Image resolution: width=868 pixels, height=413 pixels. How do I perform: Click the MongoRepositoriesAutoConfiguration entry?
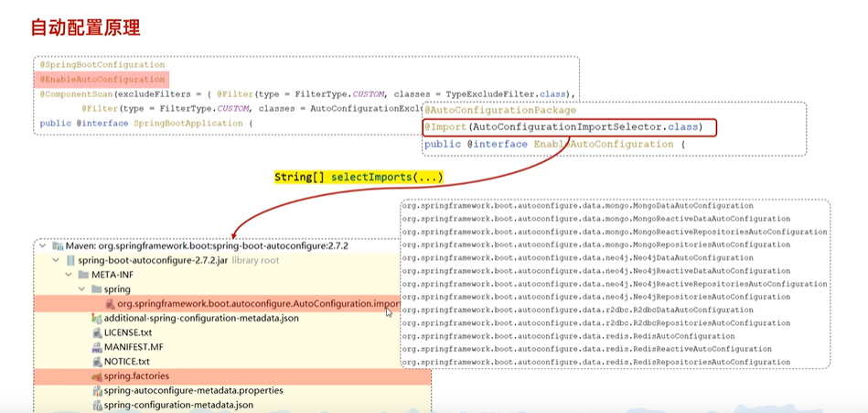click(595, 245)
